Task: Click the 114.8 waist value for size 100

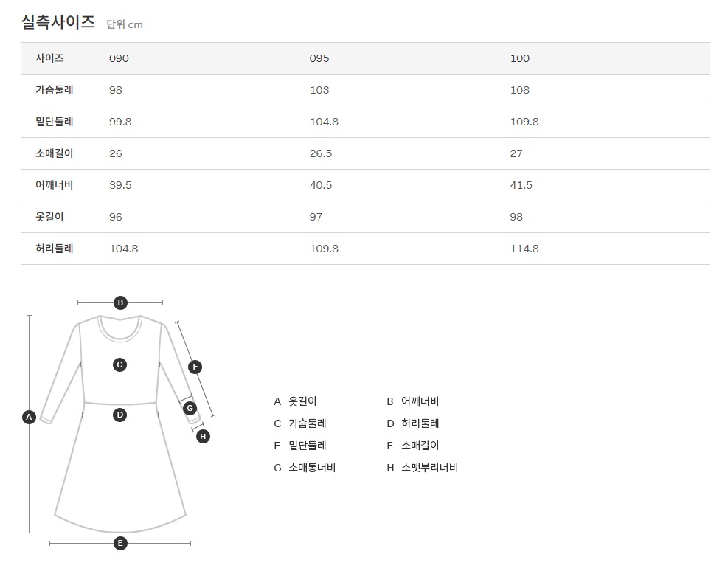Action: pos(524,249)
